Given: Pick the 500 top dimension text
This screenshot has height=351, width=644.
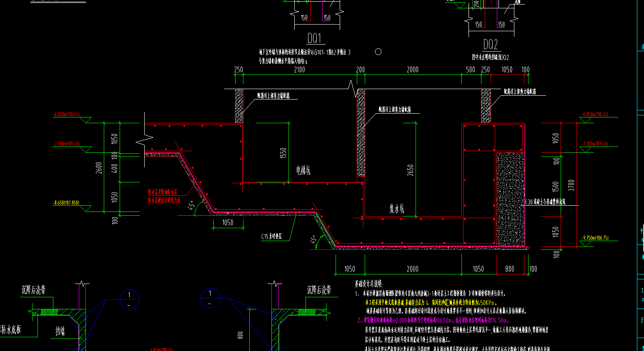Looking at the screenshot, I should pos(471,70).
